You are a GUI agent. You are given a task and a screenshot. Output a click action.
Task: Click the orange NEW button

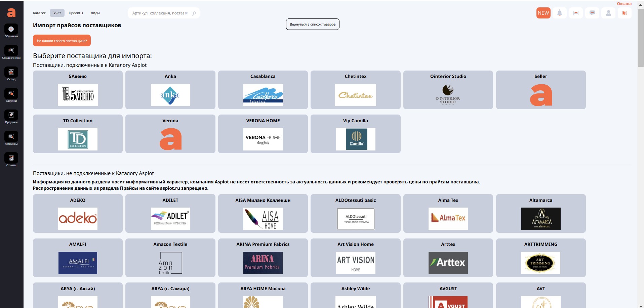click(x=543, y=13)
